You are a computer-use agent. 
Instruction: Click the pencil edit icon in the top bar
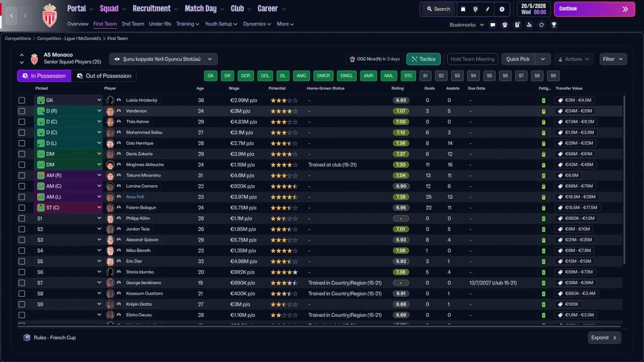click(488, 9)
